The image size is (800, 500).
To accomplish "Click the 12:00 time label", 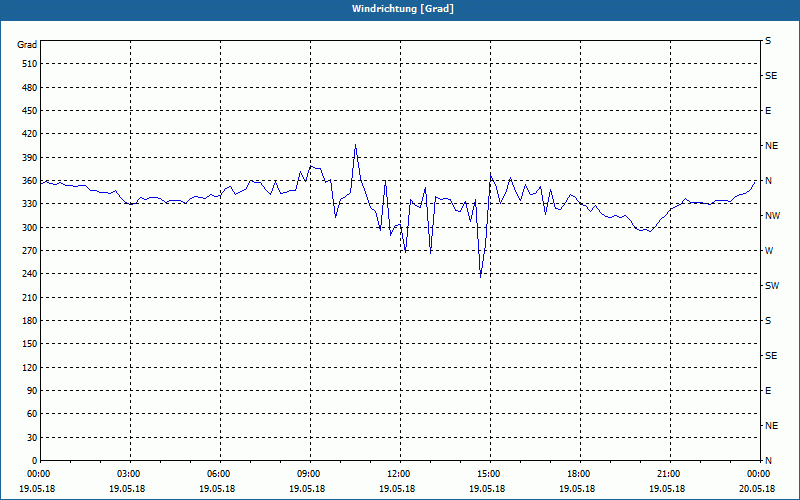I will 400,474.
